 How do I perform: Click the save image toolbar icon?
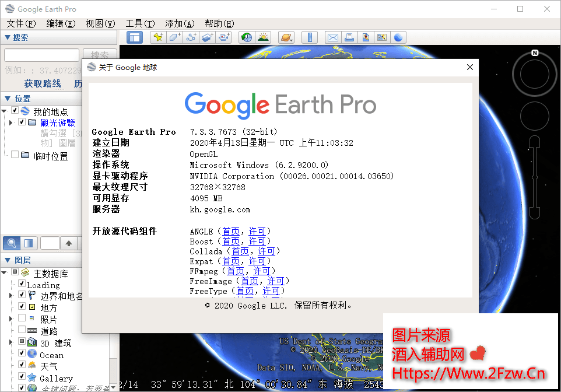tap(366, 37)
